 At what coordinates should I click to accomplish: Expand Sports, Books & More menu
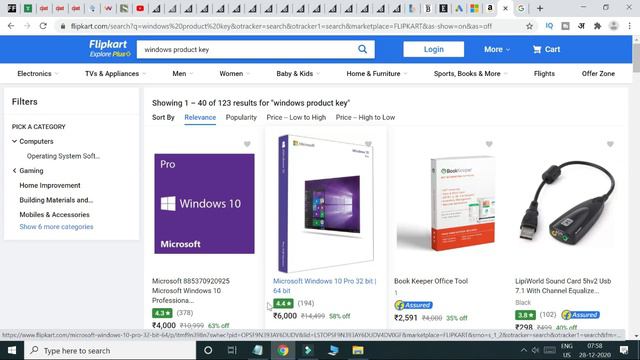tap(471, 74)
